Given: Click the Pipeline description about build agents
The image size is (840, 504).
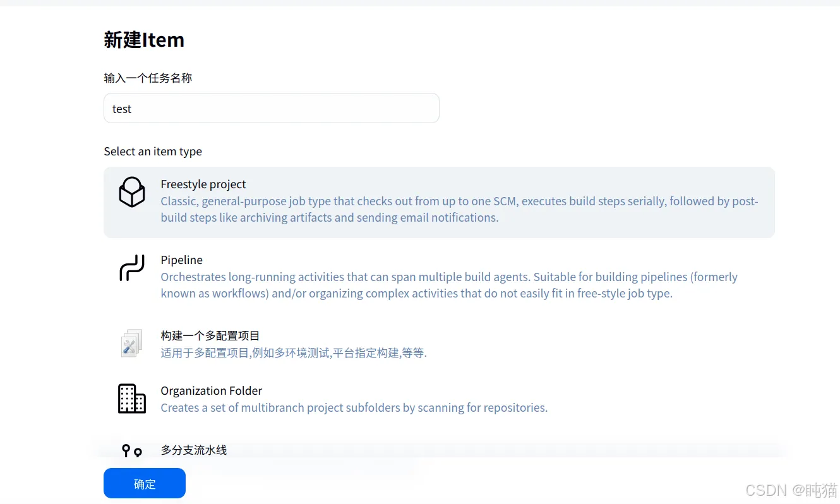Looking at the screenshot, I should [x=449, y=285].
